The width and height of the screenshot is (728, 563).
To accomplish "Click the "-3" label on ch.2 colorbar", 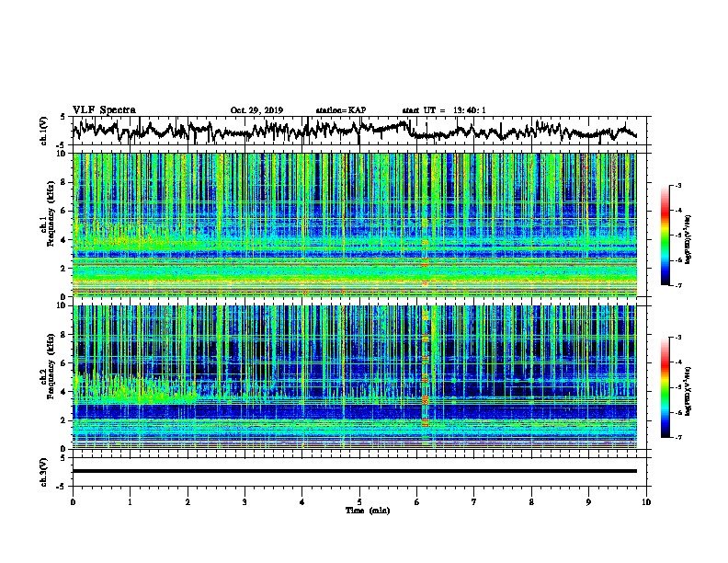I will pos(678,338).
